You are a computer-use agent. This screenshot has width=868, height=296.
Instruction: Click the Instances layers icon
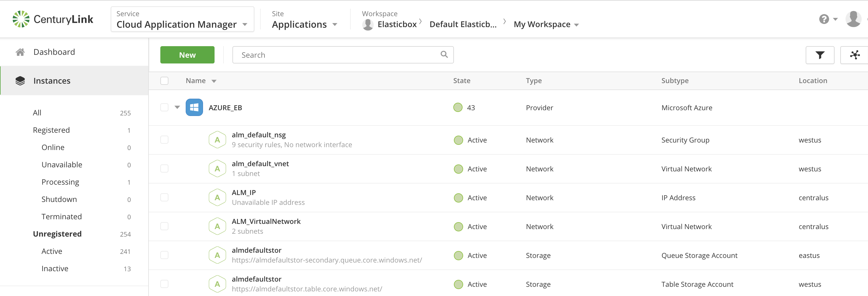[20, 81]
